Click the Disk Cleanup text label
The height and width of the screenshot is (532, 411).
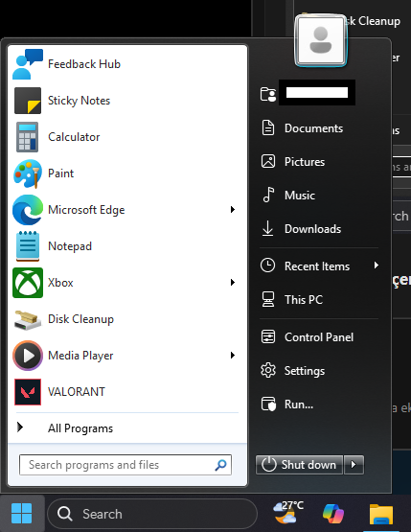(x=80, y=319)
